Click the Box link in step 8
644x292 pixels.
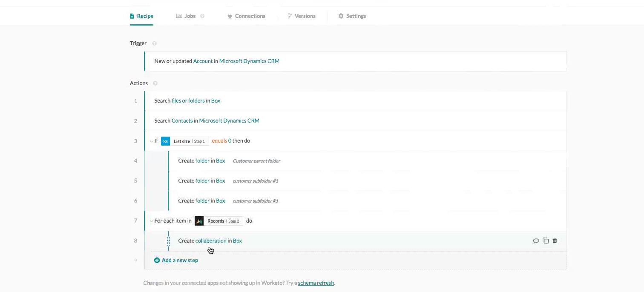237,241
